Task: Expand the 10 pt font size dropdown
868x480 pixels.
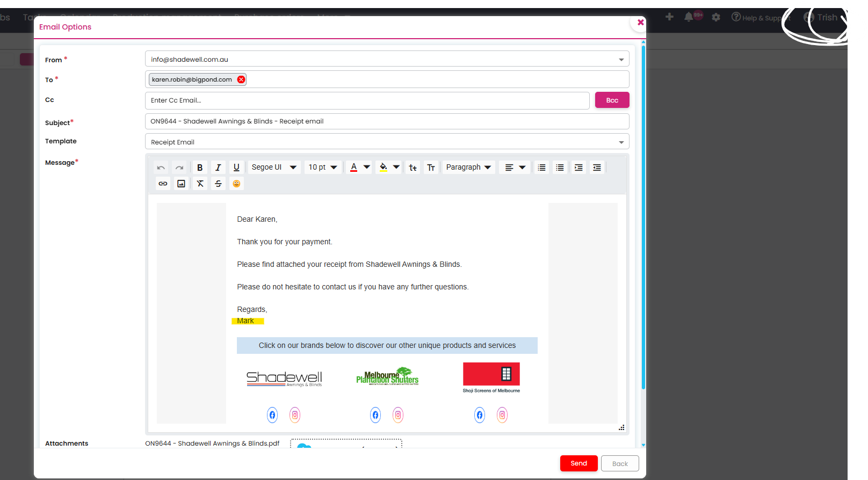Action: click(x=323, y=168)
